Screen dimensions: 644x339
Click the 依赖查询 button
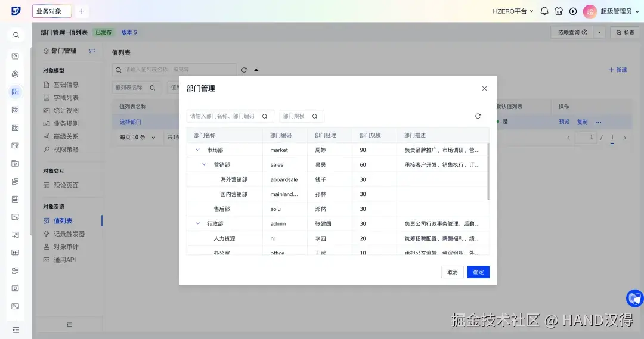572,32
